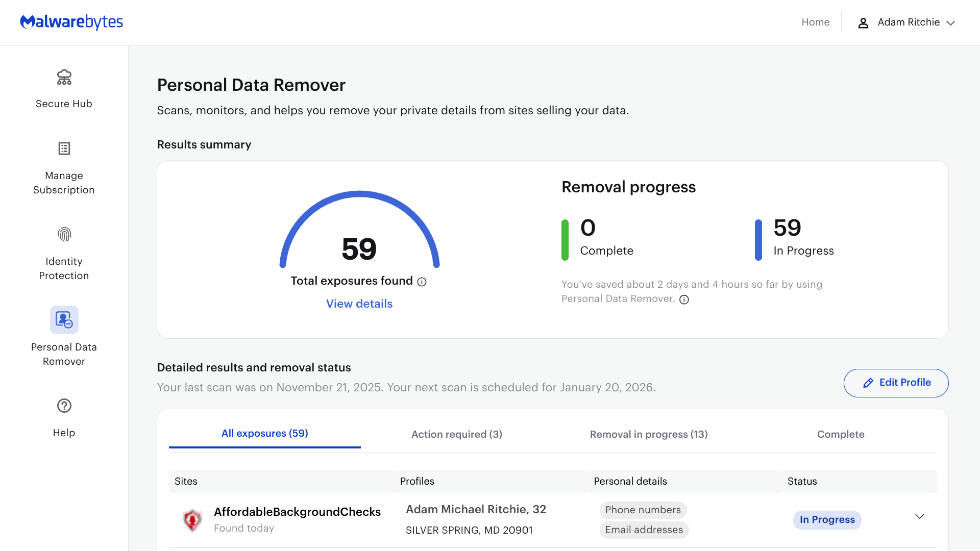
Task: Open the Adam Ritchie account dropdown
Action: click(x=950, y=23)
